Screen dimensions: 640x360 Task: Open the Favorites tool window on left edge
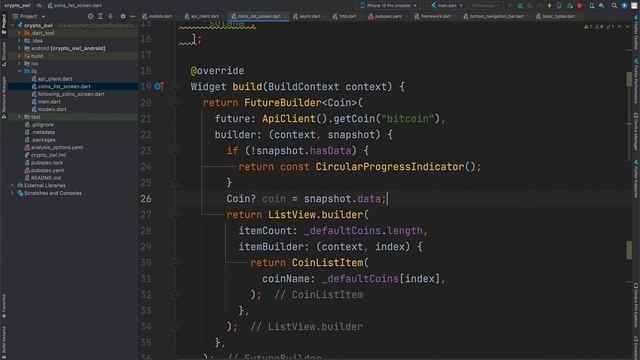click(4, 306)
